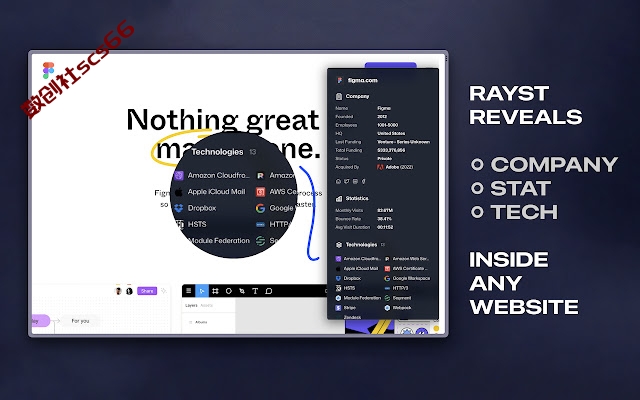This screenshot has height=400, width=640.
Task: Click the Dropbox icon in the panel list
Action: pos(338,278)
